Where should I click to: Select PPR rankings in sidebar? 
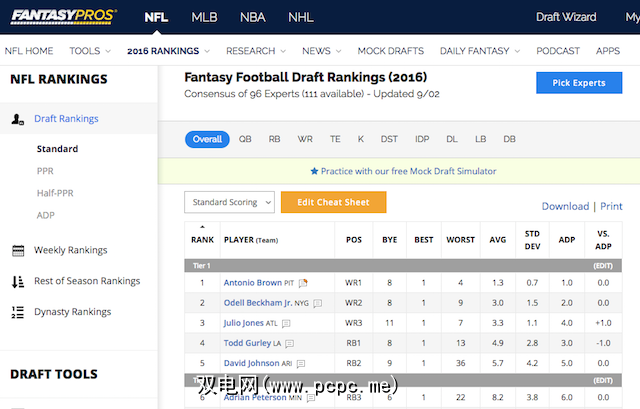click(45, 171)
